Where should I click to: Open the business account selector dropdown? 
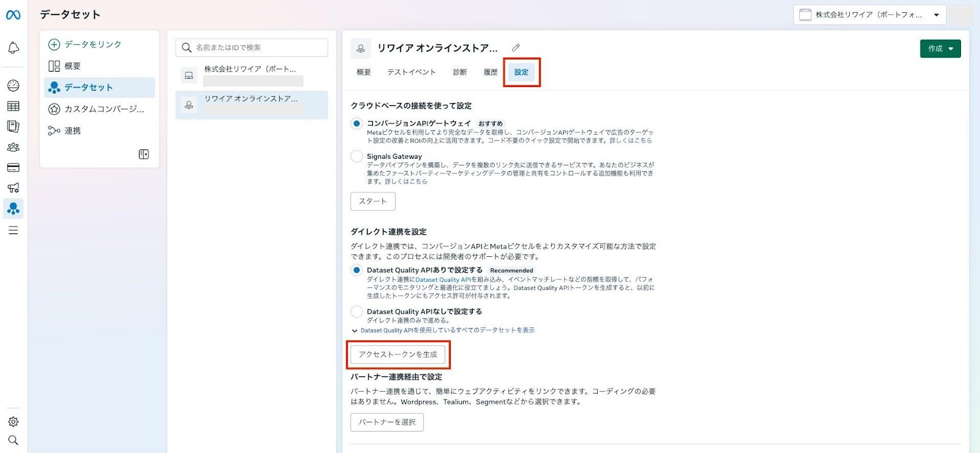coord(869,15)
